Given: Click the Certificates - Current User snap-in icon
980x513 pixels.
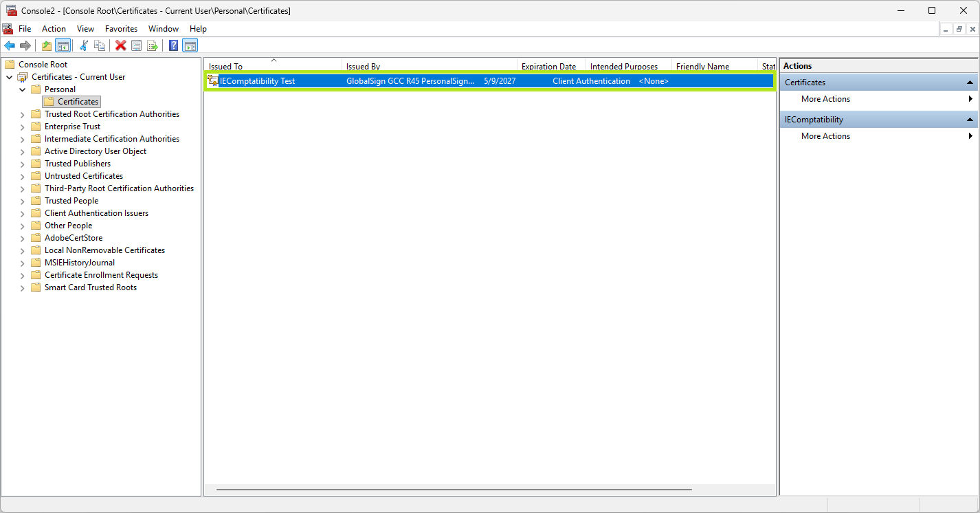Looking at the screenshot, I should coord(23,77).
